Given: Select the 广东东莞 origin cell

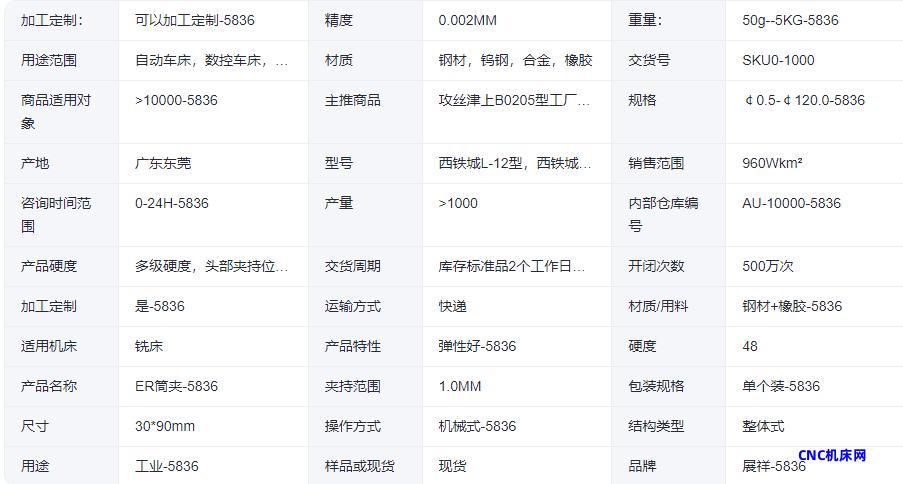Looking at the screenshot, I should pos(163,163).
